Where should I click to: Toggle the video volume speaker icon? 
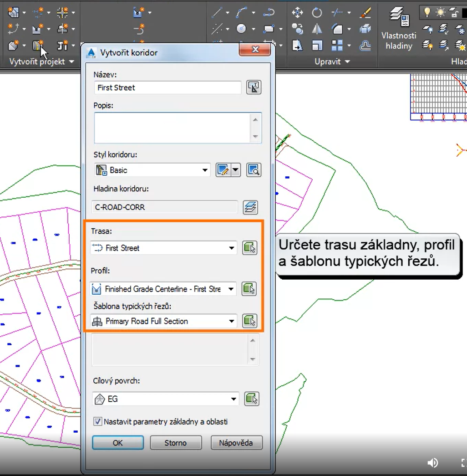pyautogui.click(x=432, y=463)
